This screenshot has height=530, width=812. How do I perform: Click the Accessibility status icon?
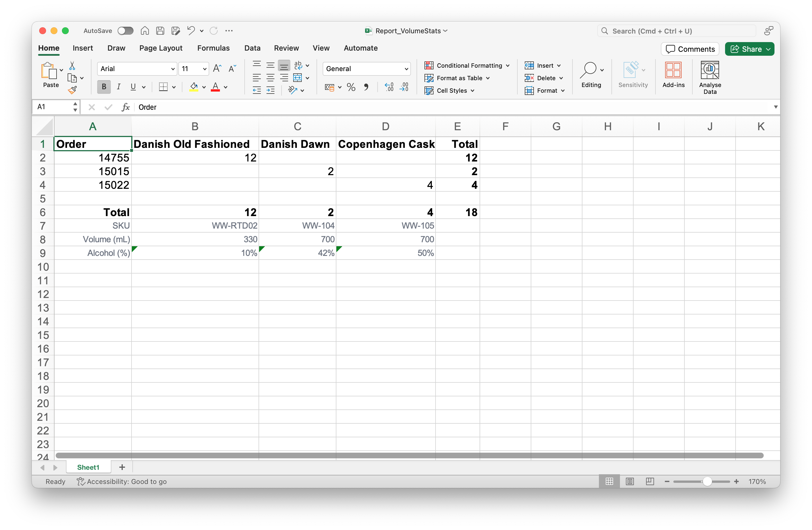[x=80, y=481]
